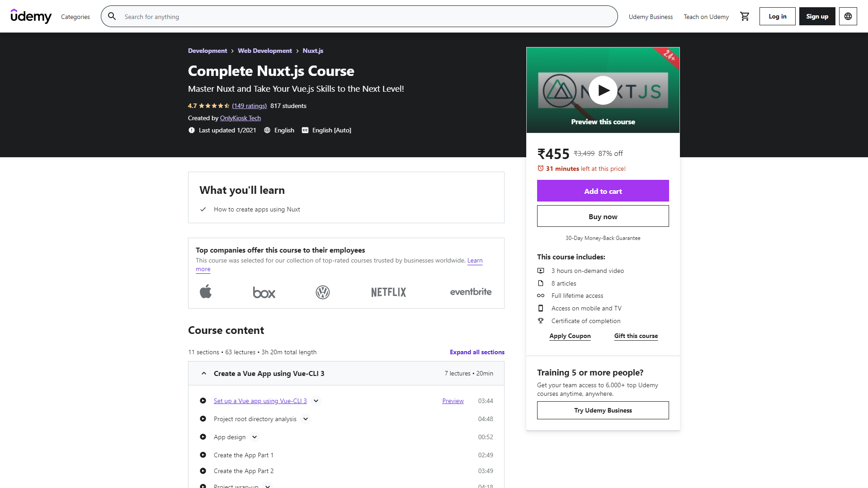Screen dimensions: 868x488
Task: Click the search magnifier icon
Action: pos(112,16)
